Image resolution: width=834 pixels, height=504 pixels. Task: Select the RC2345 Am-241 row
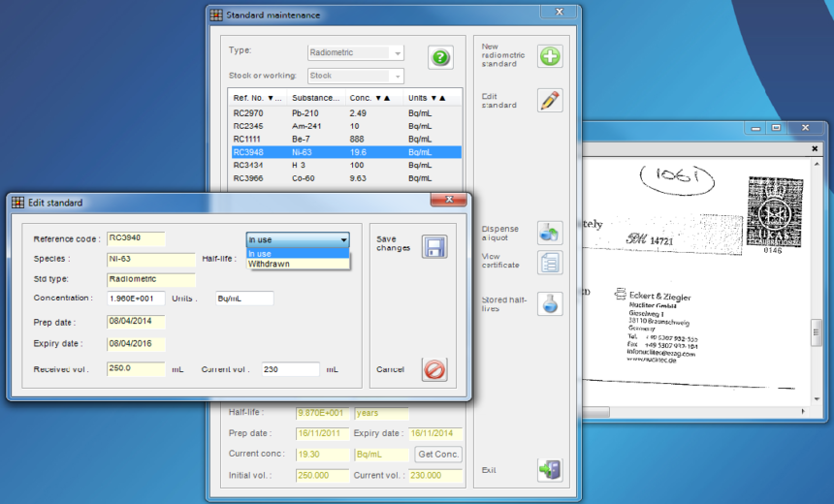346,126
